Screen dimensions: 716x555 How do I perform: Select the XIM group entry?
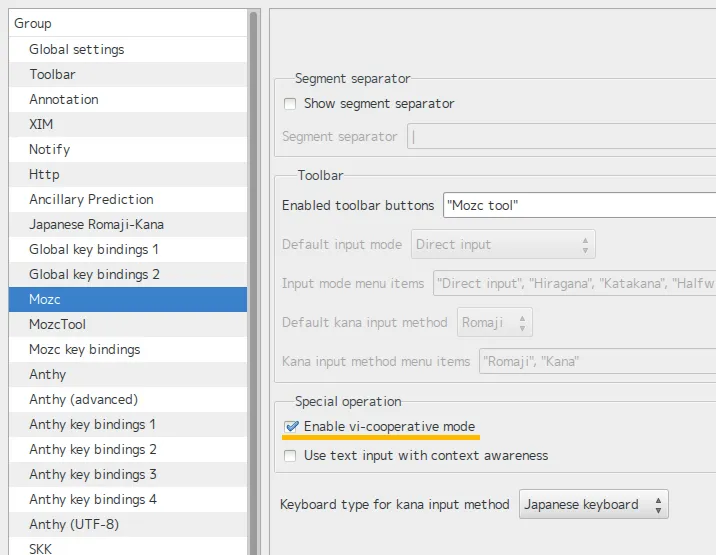pyautogui.click(x=41, y=125)
